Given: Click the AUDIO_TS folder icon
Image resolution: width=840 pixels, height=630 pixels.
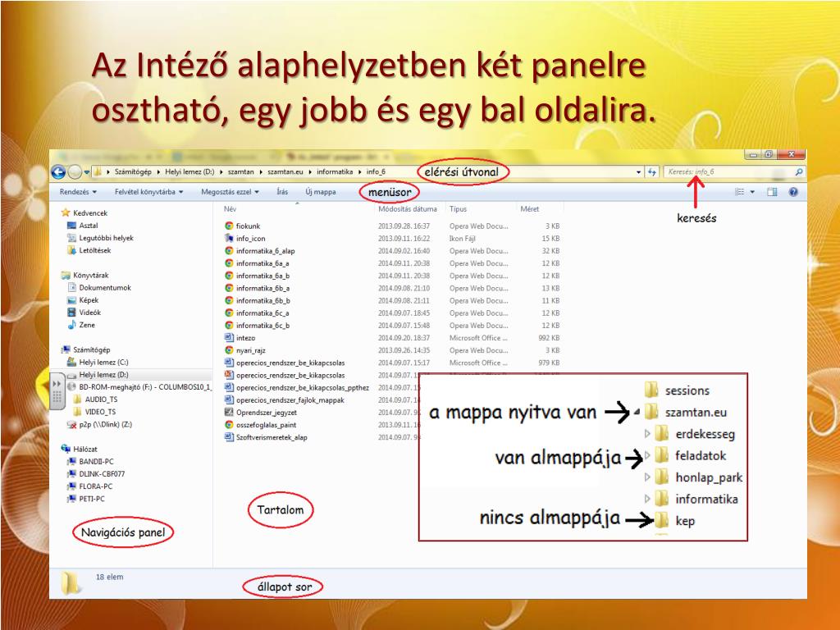Looking at the screenshot, I should 78,399.
